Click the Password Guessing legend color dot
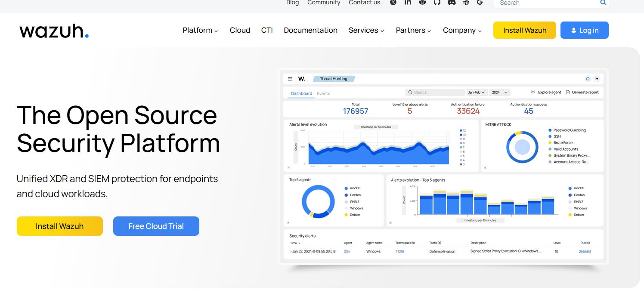 [550, 130]
